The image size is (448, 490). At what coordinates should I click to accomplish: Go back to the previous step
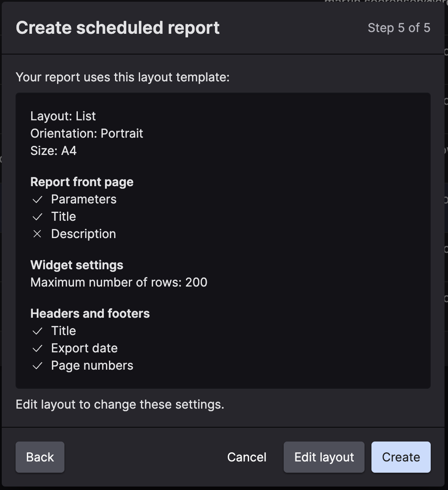[40, 457]
